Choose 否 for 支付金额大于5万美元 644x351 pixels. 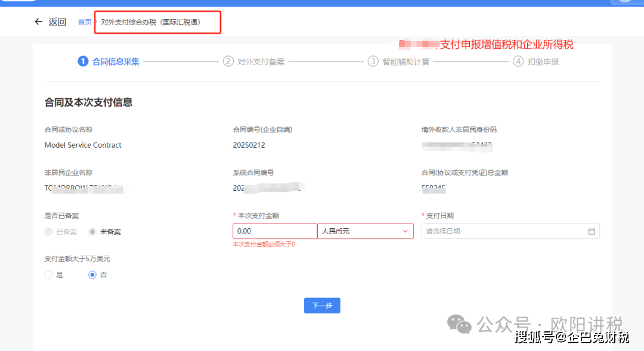[x=92, y=275]
